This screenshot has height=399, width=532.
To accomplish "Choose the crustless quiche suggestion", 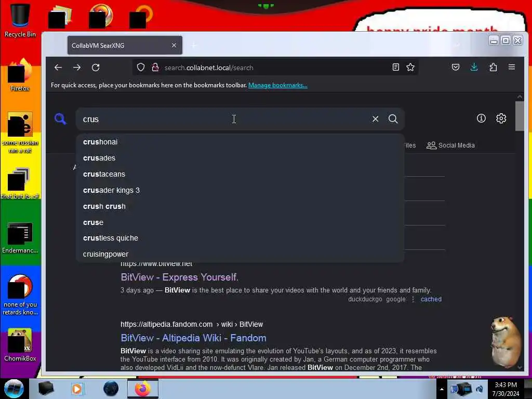I will pyautogui.click(x=240, y=238).
